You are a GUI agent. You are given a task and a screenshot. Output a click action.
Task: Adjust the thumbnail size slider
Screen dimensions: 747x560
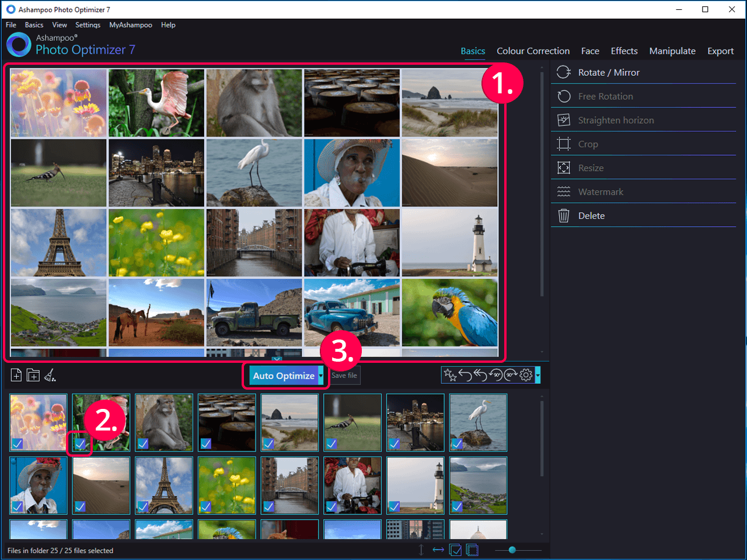pyautogui.click(x=512, y=550)
